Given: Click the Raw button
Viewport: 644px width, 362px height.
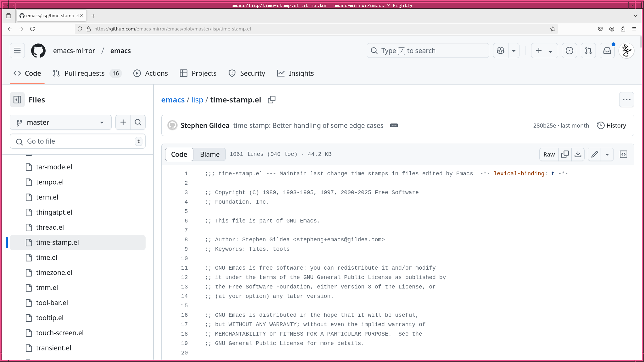Looking at the screenshot, I should pyautogui.click(x=549, y=154).
